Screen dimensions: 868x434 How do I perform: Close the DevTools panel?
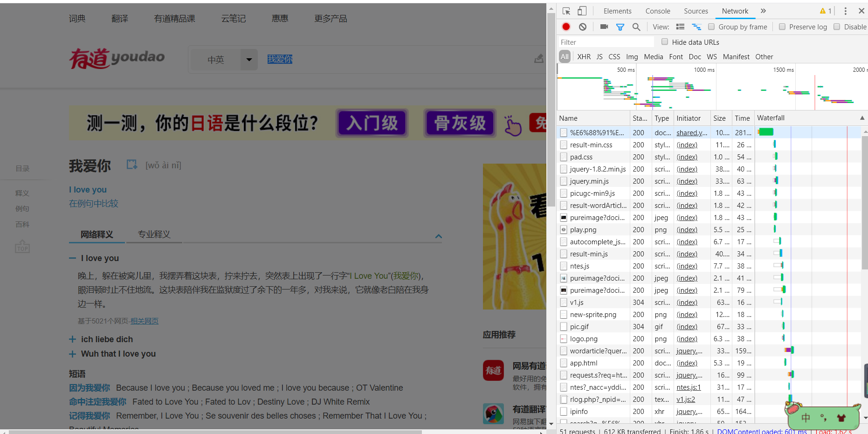tap(861, 11)
